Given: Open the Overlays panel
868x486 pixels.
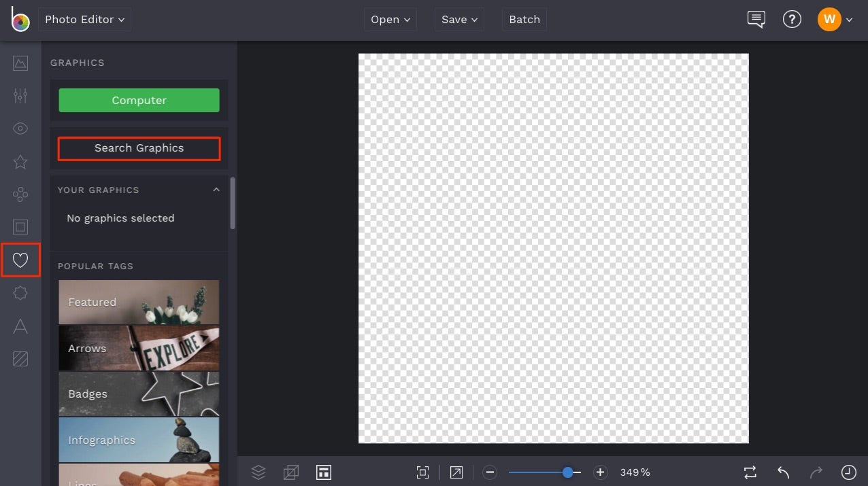Looking at the screenshot, I should [20, 194].
